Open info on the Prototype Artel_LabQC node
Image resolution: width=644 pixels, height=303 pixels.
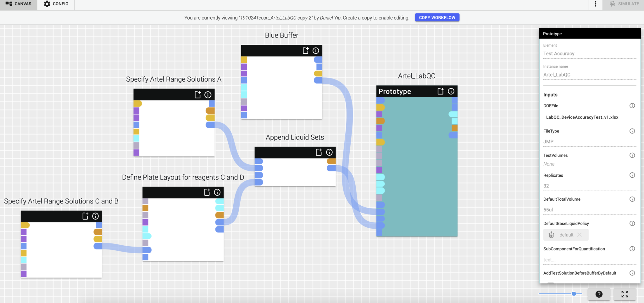pos(451,91)
